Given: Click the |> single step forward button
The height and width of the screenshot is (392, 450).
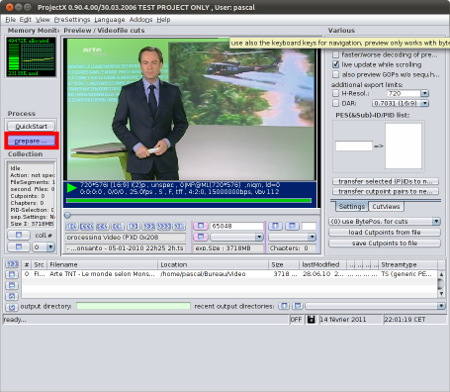Looking at the screenshot, I should click(x=133, y=227).
